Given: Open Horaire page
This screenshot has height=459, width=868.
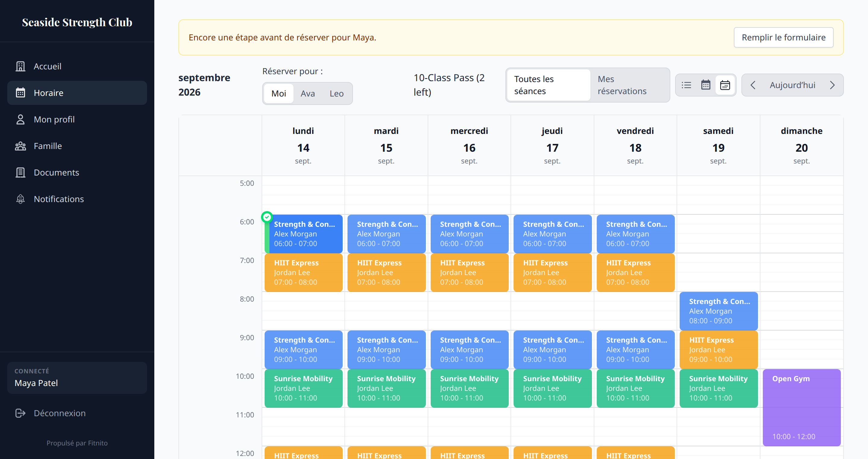Looking at the screenshot, I should [77, 93].
